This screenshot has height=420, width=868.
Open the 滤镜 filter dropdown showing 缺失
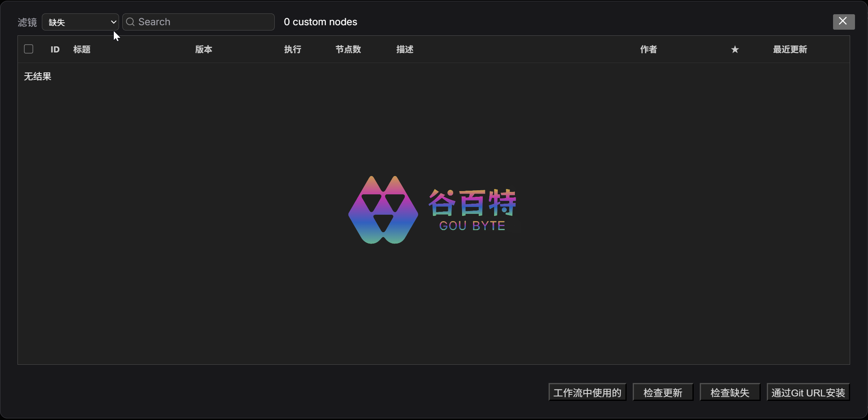click(80, 22)
